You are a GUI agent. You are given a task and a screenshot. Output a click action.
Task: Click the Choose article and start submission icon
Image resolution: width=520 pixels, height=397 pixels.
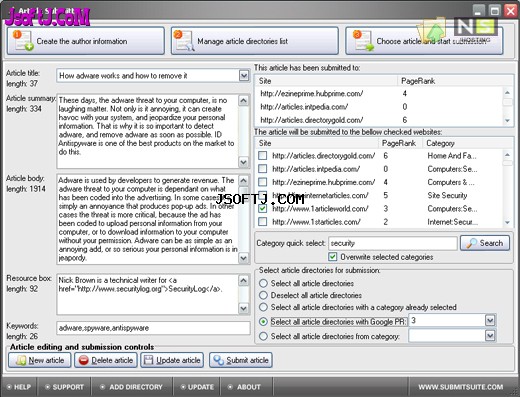click(364, 41)
